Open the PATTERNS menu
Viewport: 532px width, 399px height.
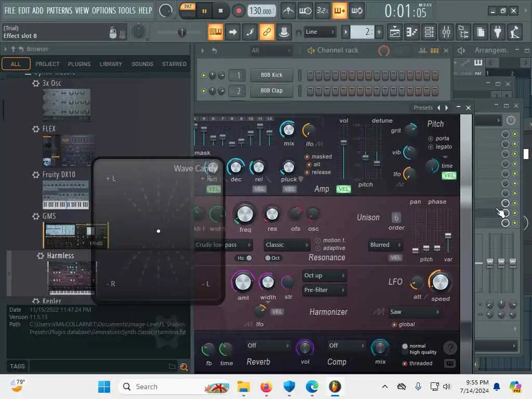[x=59, y=10]
